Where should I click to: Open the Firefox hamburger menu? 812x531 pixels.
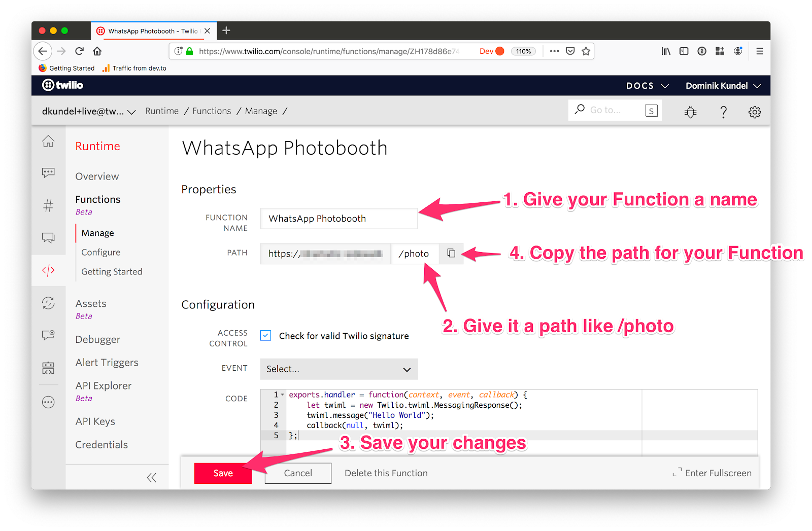point(760,51)
